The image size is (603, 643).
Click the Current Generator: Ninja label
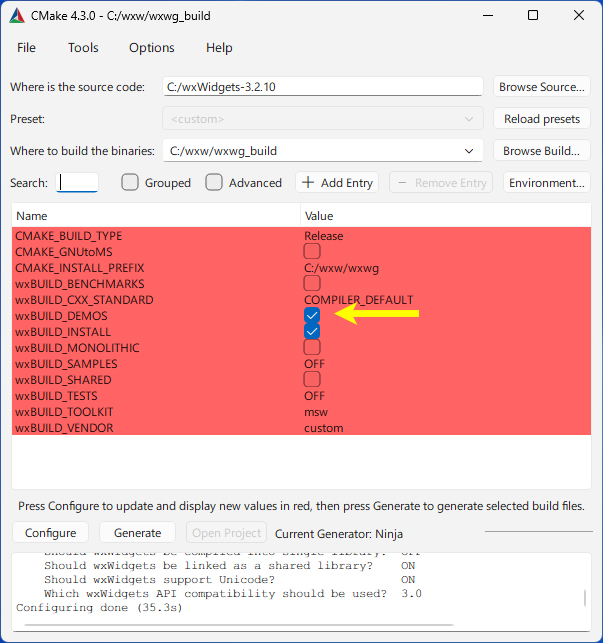[x=339, y=534]
